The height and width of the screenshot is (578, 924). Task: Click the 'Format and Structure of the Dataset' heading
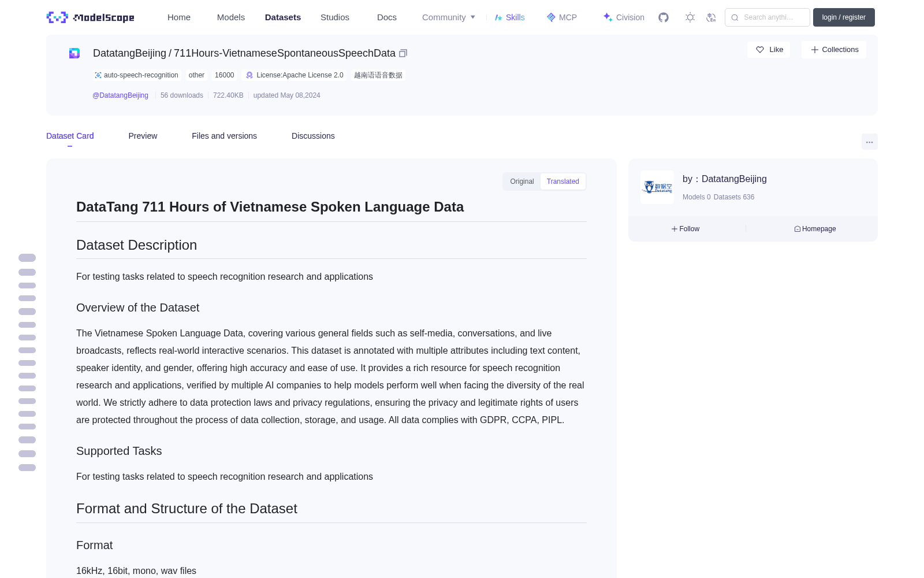(x=187, y=509)
